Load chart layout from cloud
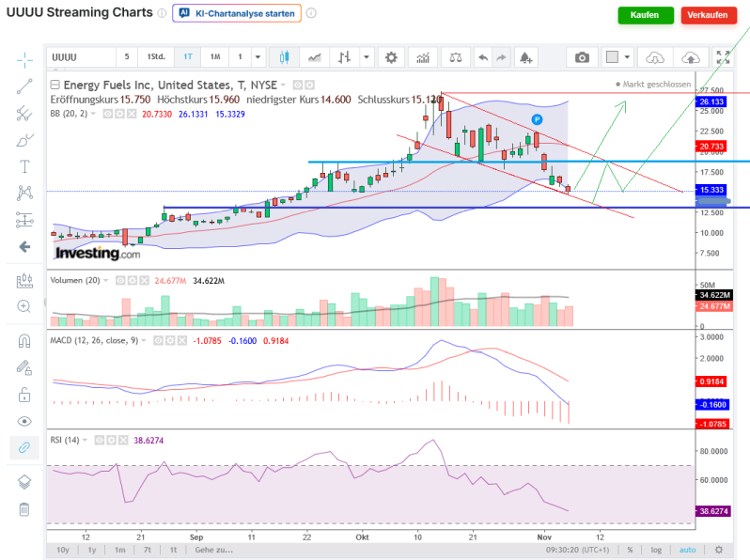750x560 pixels. tap(655, 57)
